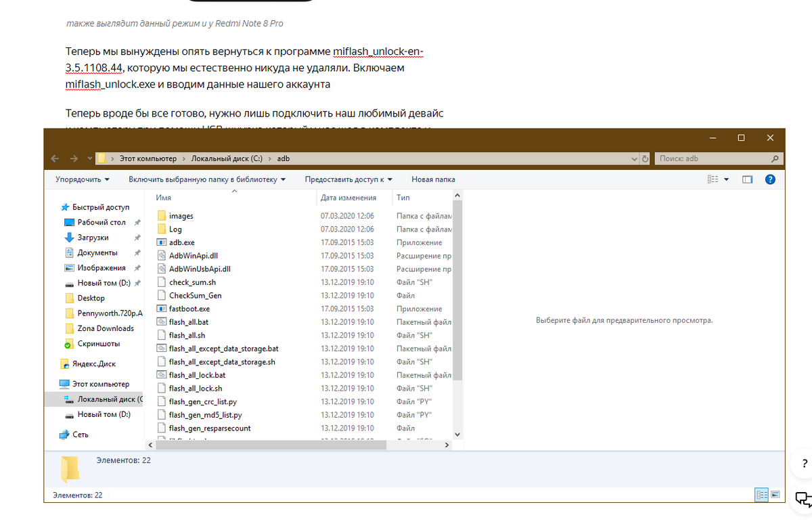The width and height of the screenshot is (812, 530).
Task: Click the web page question mark button
Action: (x=803, y=464)
